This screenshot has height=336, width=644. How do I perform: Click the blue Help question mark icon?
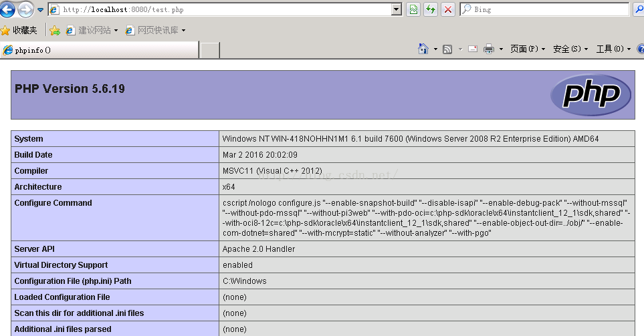[x=641, y=49]
